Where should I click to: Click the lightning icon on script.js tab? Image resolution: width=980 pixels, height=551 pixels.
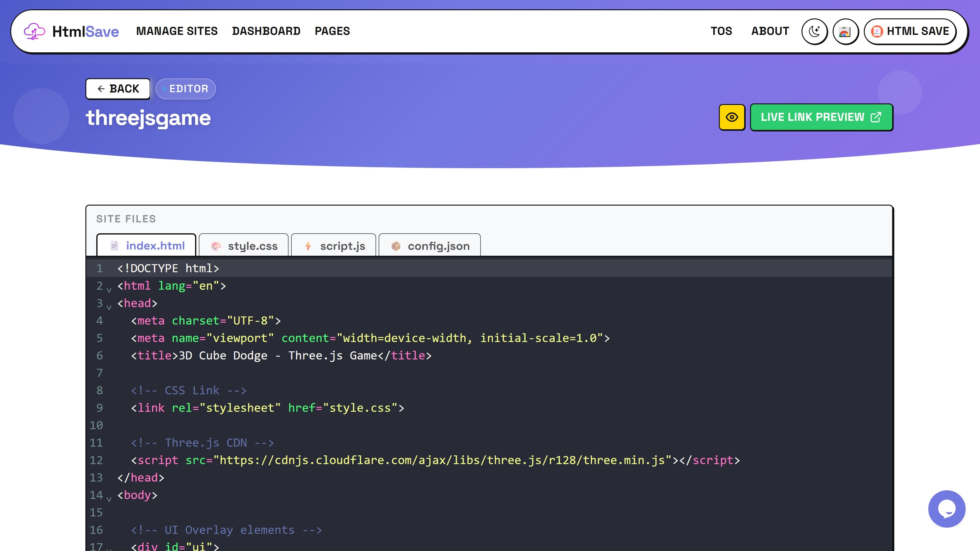point(308,246)
